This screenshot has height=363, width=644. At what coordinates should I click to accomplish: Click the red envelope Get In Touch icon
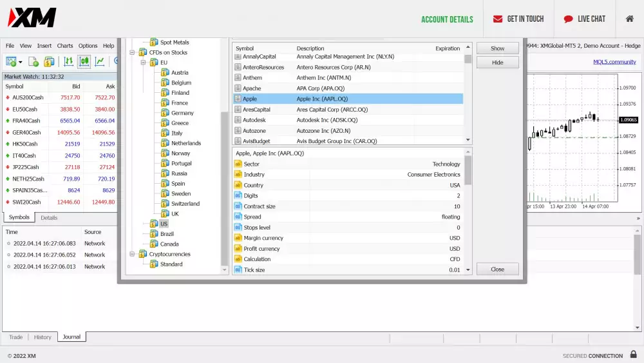pyautogui.click(x=497, y=19)
